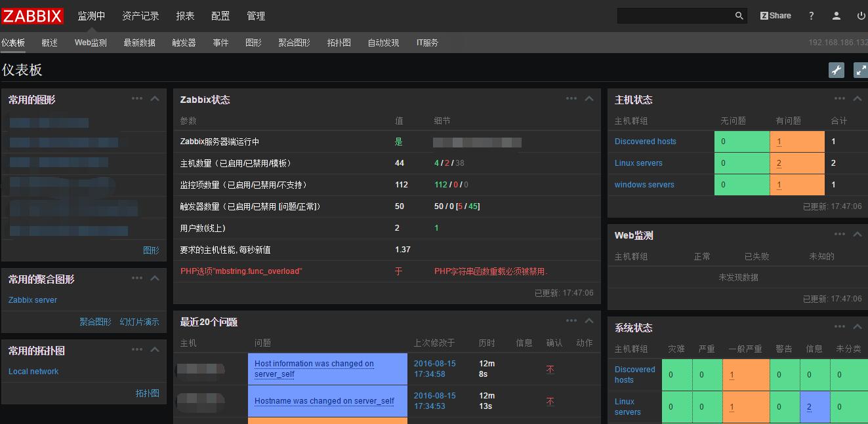Collapse the 常用的图形 widget
This screenshot has height=424, width=868.
[x=155, y=98]
